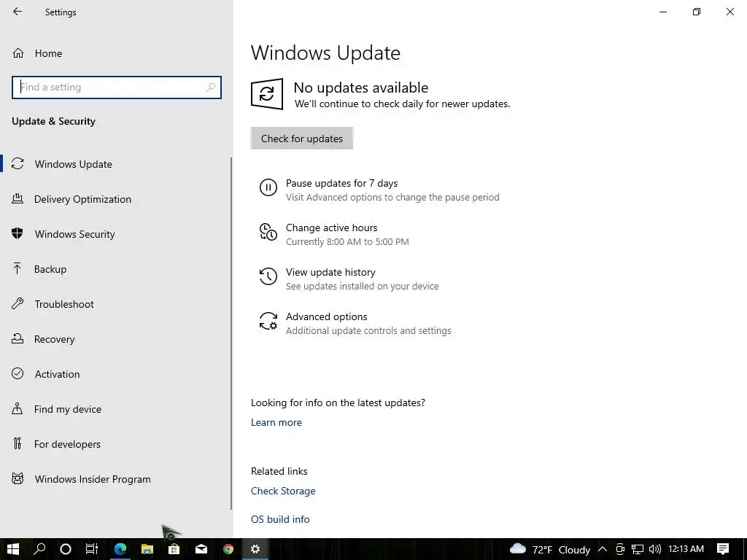Click Settings gear in taskbar
Screen dimensions: 747x560
[255, 549]
